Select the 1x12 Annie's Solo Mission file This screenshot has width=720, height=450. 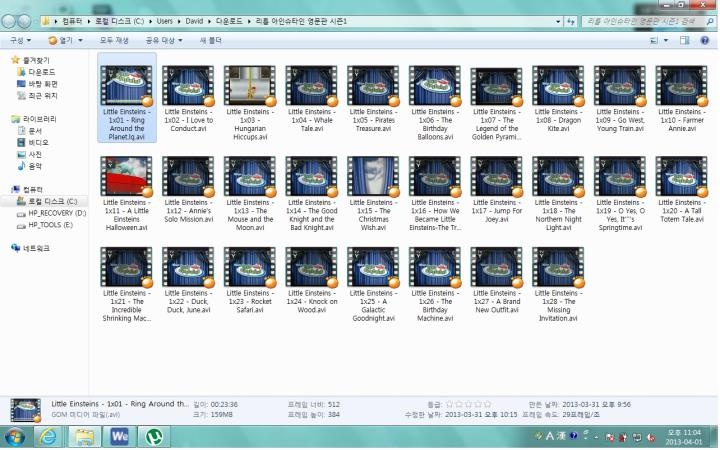point(188,189)
